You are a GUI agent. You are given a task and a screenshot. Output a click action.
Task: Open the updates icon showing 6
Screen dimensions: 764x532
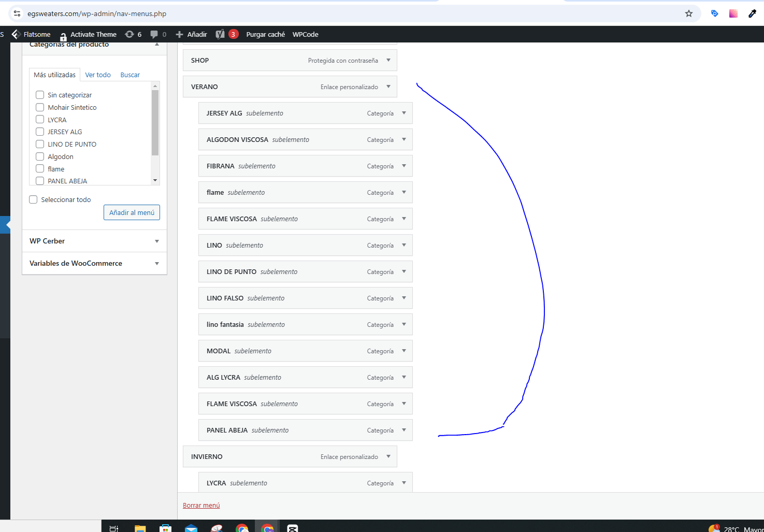133,34
